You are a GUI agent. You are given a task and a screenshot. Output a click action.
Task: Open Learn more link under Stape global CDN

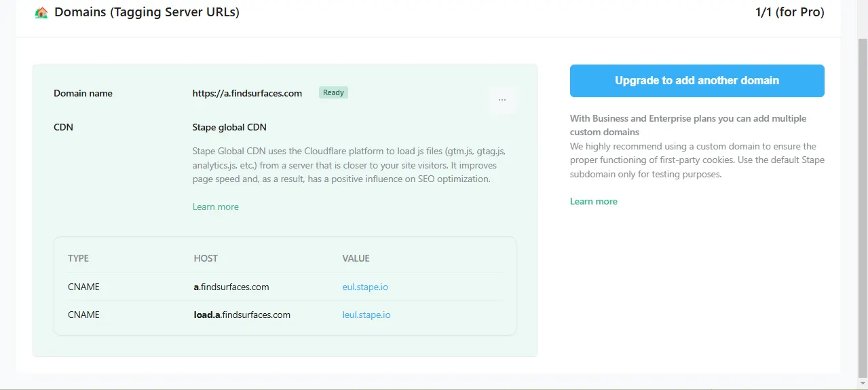point(216,207)
